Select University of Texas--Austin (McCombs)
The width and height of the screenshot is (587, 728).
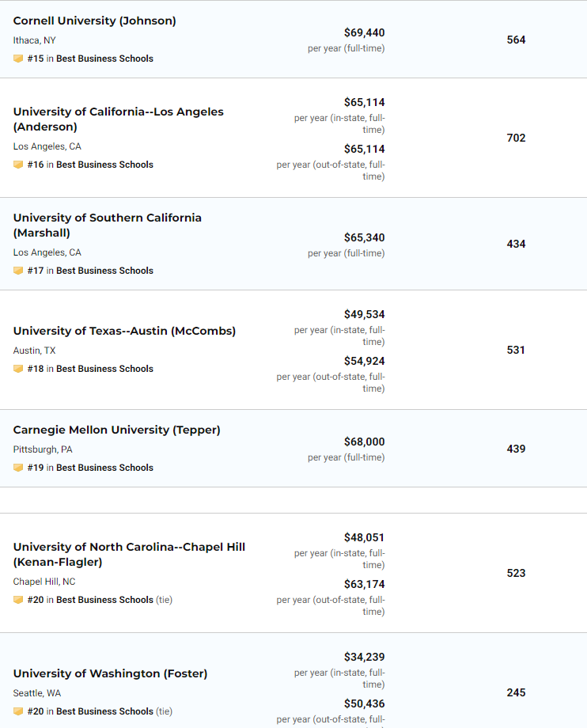point(124,331)
